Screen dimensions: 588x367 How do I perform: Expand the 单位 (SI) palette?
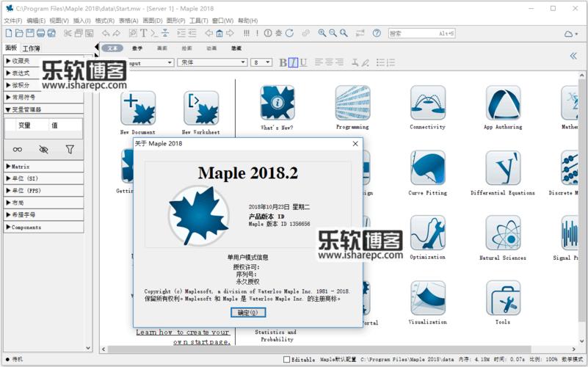pos(43,178)
